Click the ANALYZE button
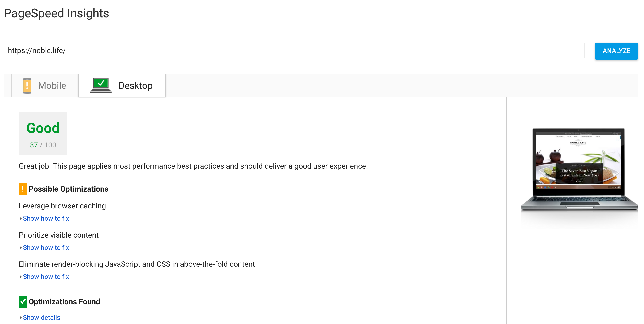 pyautogui.click(x=616, y=51)
